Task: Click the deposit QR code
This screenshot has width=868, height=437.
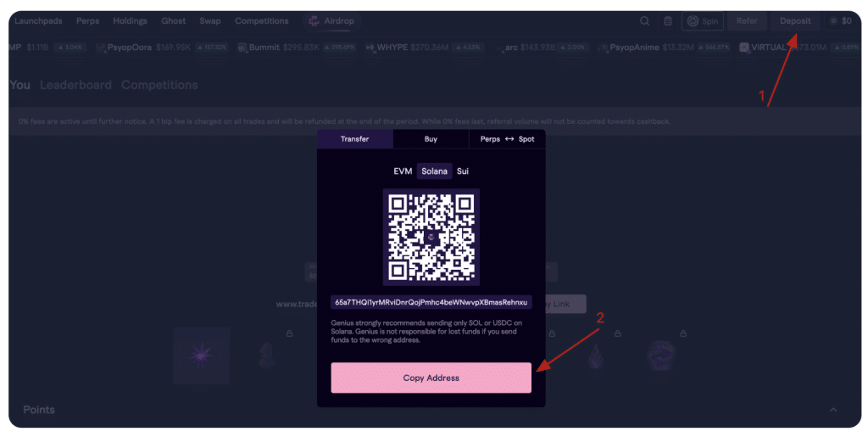Action: point(431,237)
